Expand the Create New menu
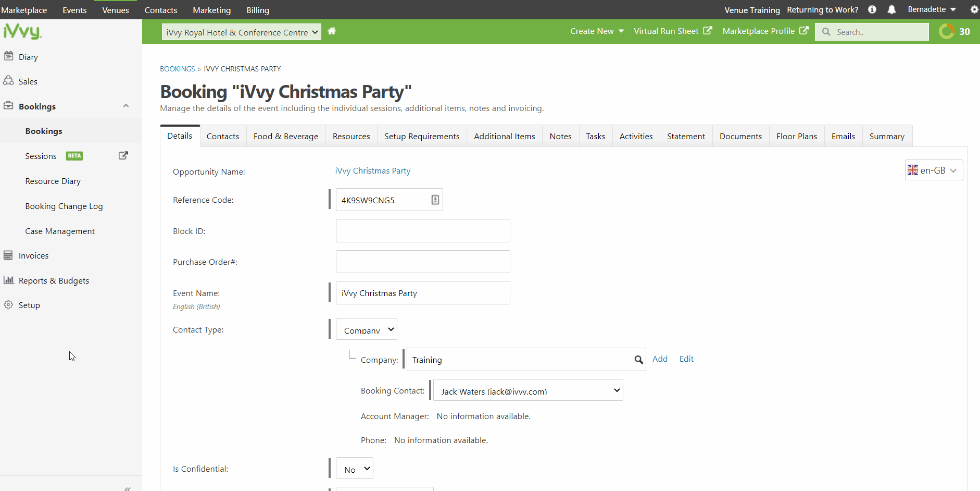The image size is (980, 491). point(597,31)
